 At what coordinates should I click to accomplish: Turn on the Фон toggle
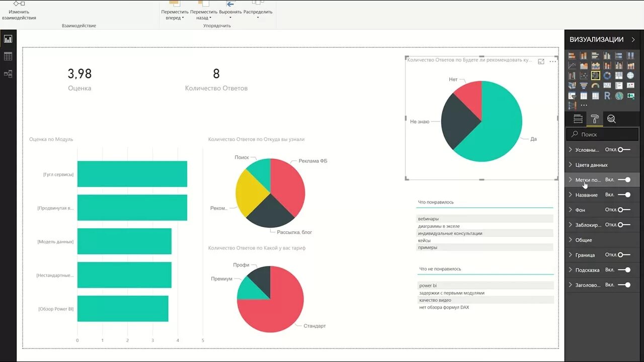[x=624, y=210]
